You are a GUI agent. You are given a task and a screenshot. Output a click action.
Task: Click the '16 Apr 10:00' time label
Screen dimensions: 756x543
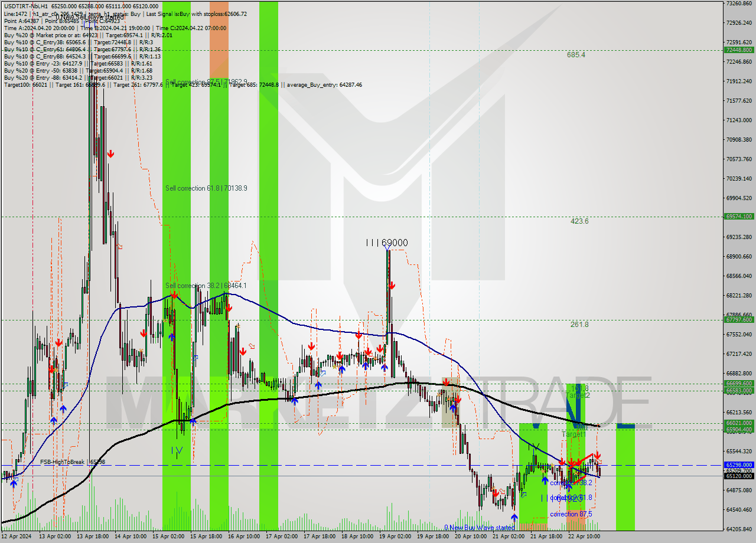(x=244, y=537)
